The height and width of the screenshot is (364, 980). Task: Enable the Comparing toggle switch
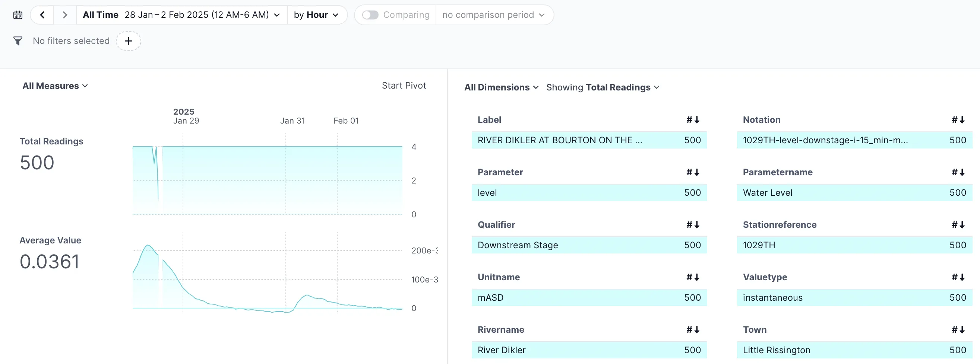pos(370,15)
